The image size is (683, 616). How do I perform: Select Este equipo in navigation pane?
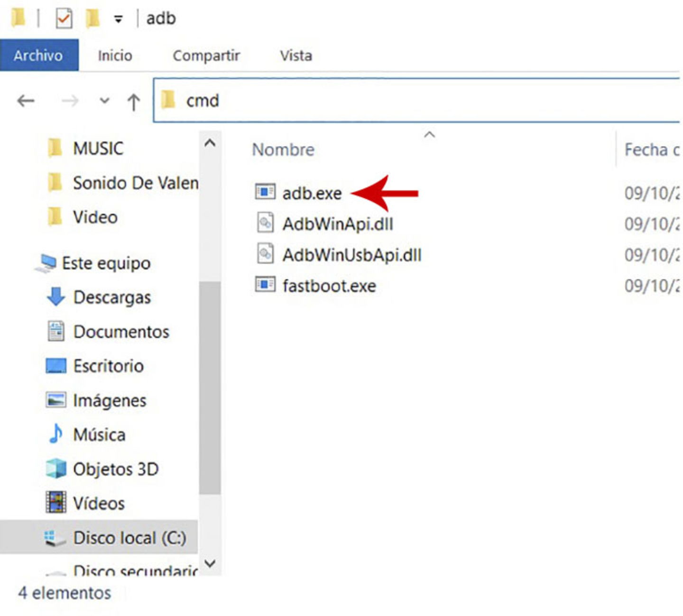[106, 263]
